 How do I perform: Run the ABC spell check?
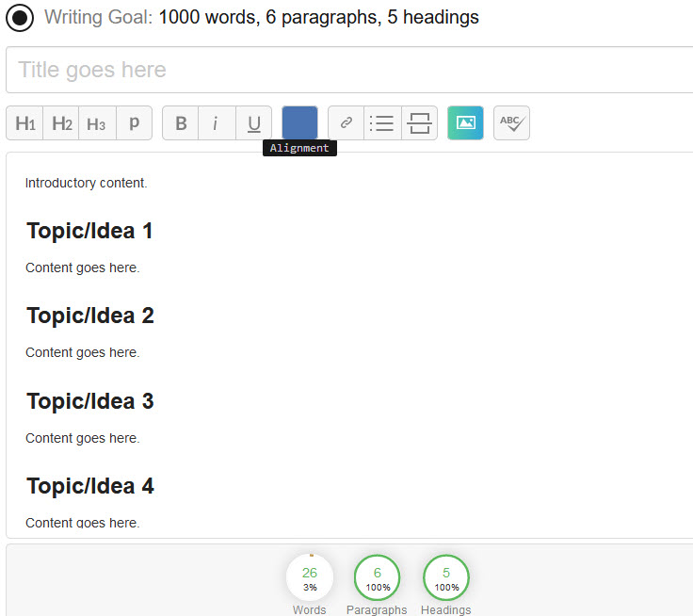point(511,123)
